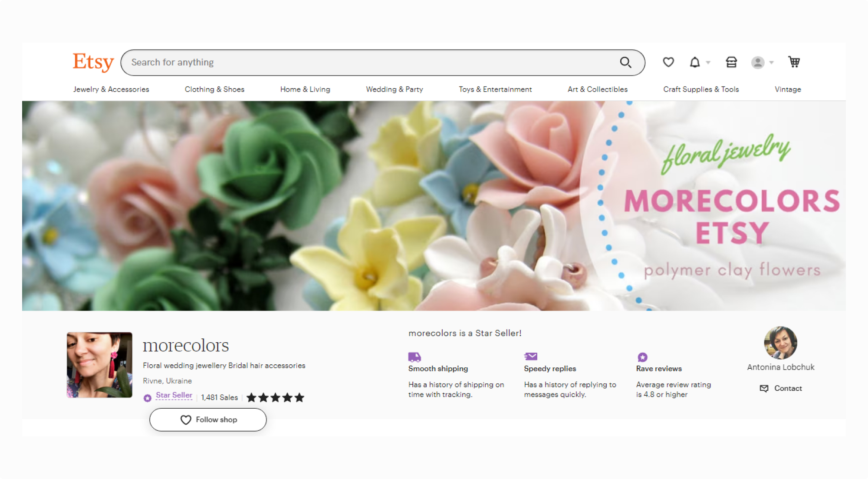Click the Follow shop button
Image resolution: width=868 pixels, height=479 pixels.
click(x=208, y=420)
